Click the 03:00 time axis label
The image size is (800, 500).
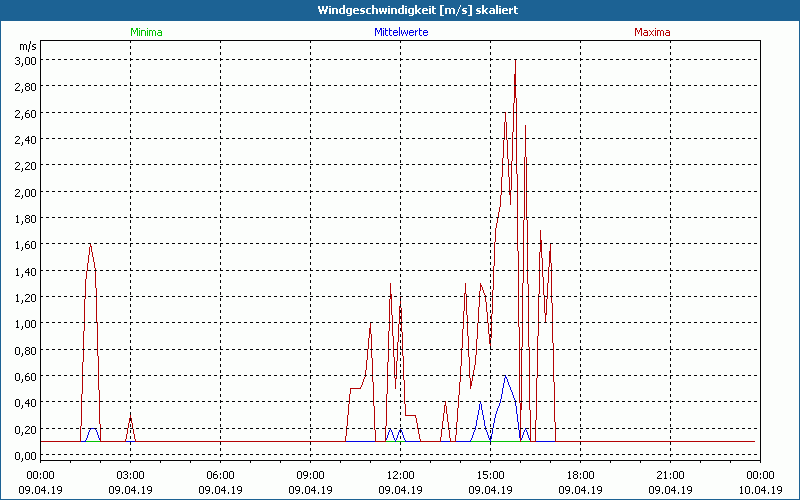point(130,475)
